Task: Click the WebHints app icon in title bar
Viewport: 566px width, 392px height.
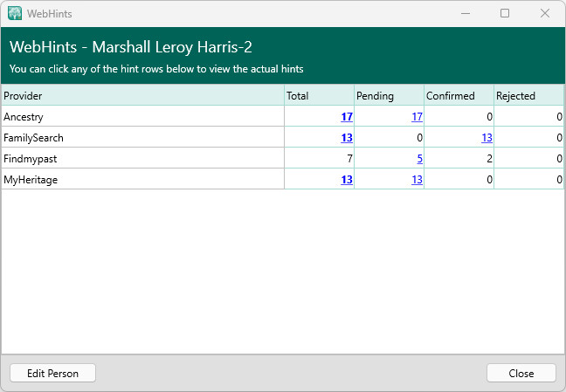Action: coord(15,13)
